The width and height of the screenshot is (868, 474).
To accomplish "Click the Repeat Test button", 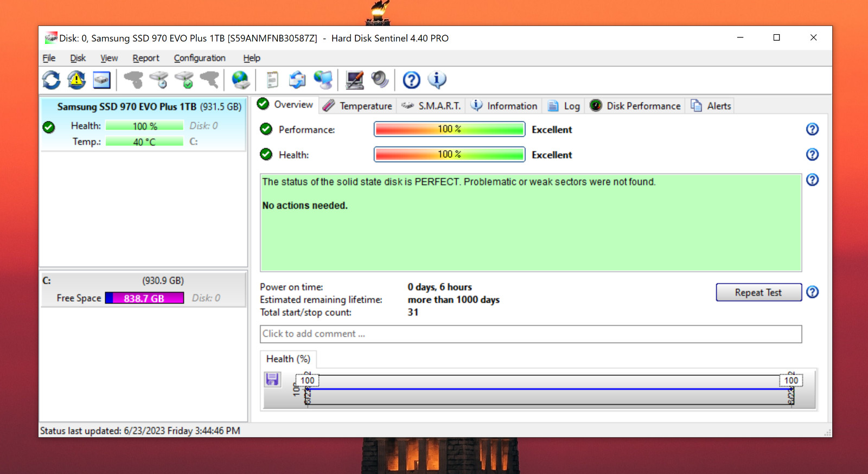I will click(x=758, y=292).
